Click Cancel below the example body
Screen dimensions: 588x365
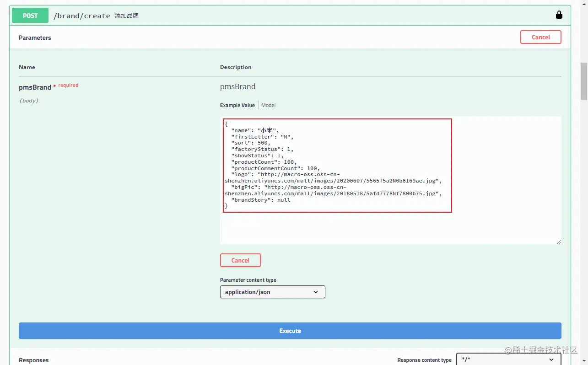click(x=240, y=260)
